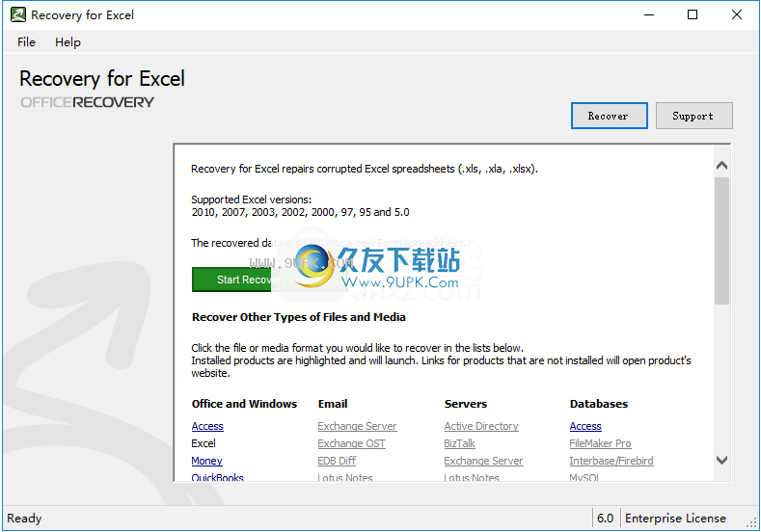This screenshot has height=532, width=761.
Task: Maximize the Recovery for Excel window
Action: [x=693, y=14]
